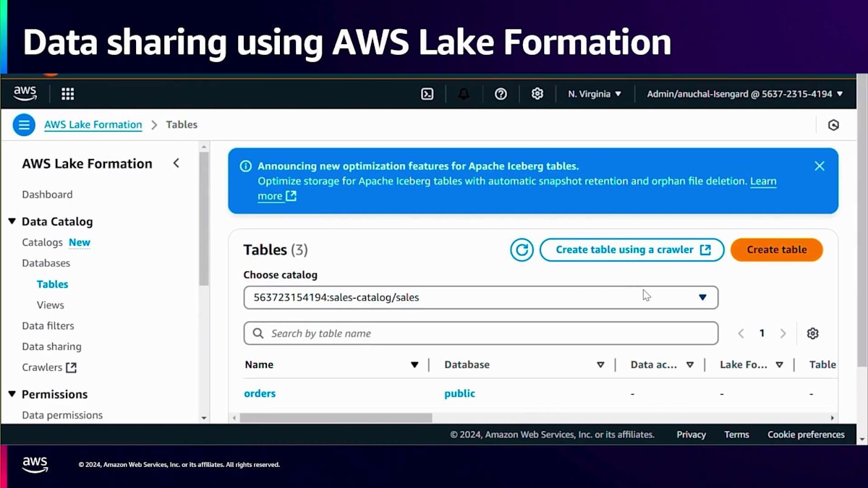Open table preferences gear icon
The height and width of the screenshot is (488, 868).
[x=812, y=333]
